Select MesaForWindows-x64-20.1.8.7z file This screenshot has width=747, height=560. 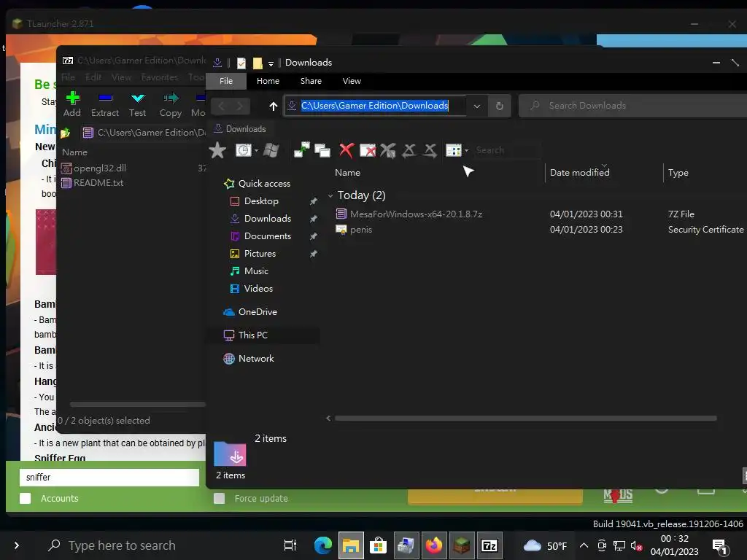pos(417,214)
